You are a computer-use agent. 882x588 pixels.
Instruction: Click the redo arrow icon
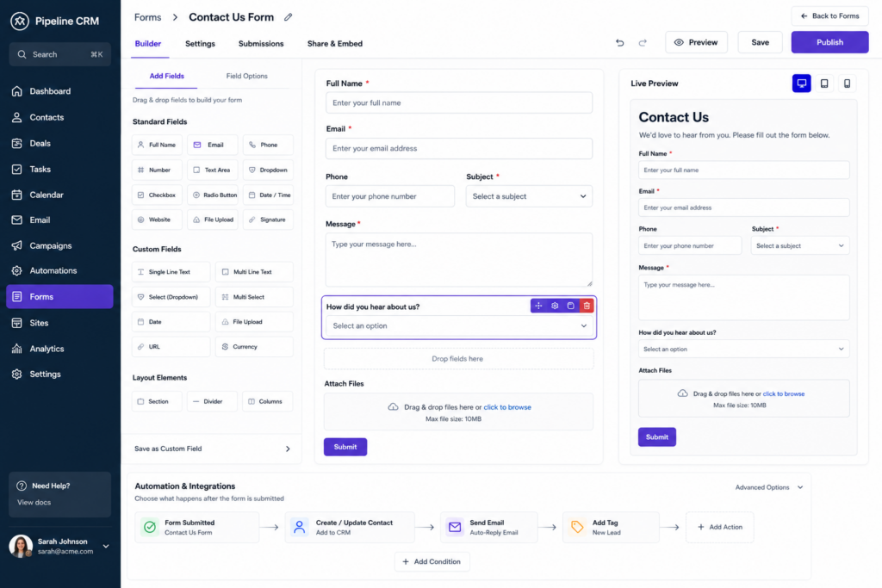coord(643,43)
